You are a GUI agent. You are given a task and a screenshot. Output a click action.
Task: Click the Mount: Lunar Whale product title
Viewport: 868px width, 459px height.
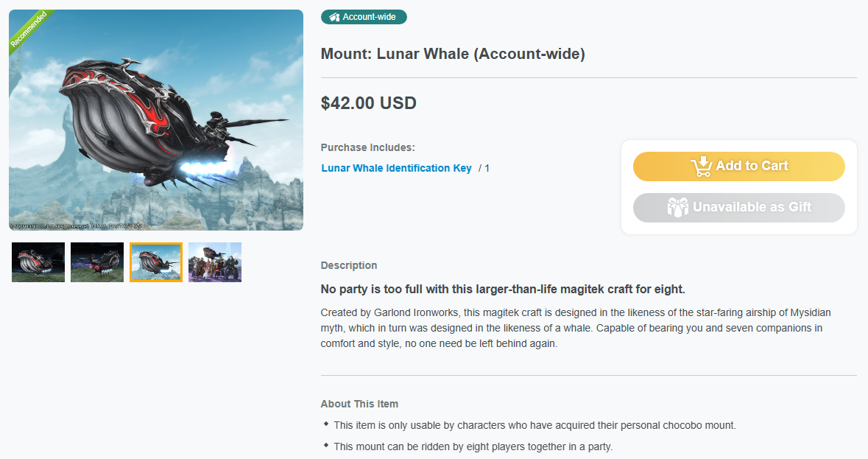(453, 54)
